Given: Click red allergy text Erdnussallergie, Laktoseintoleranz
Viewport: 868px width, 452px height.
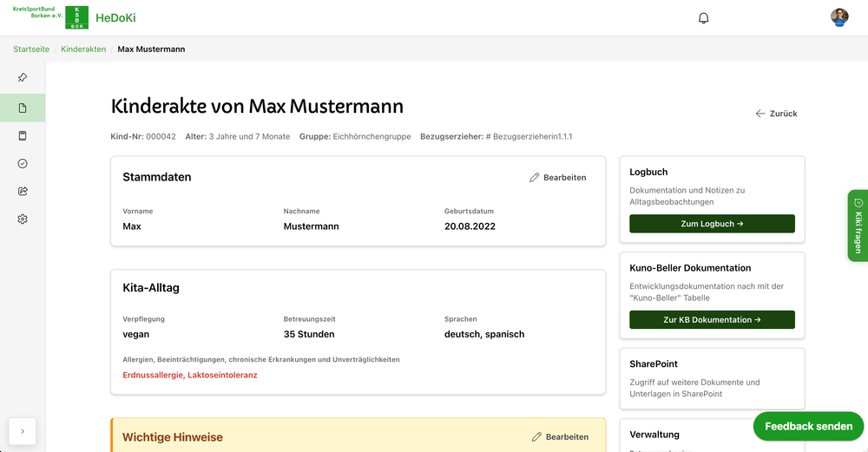Looking at the screenshot, I should [x=190, y=375].
